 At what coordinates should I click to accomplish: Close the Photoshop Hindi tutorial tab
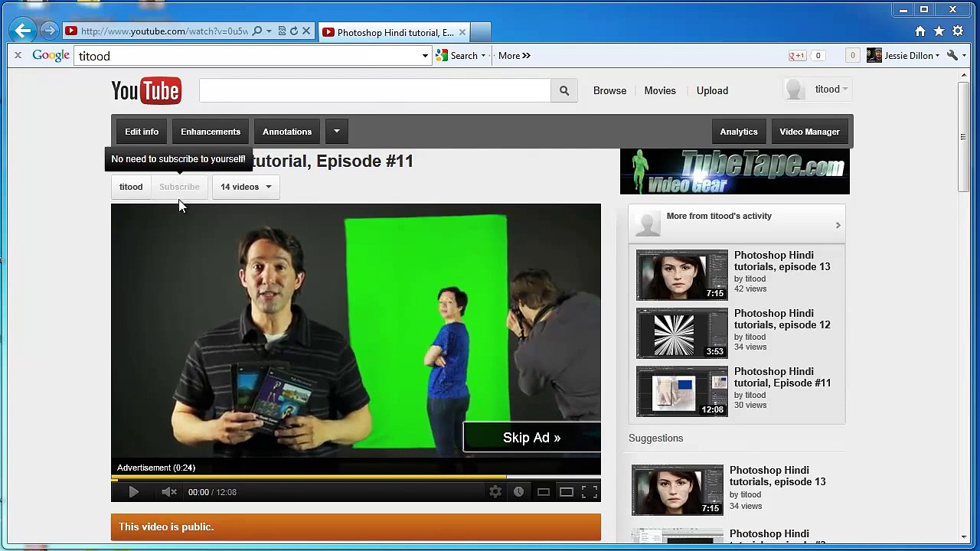tap(462, 32)
